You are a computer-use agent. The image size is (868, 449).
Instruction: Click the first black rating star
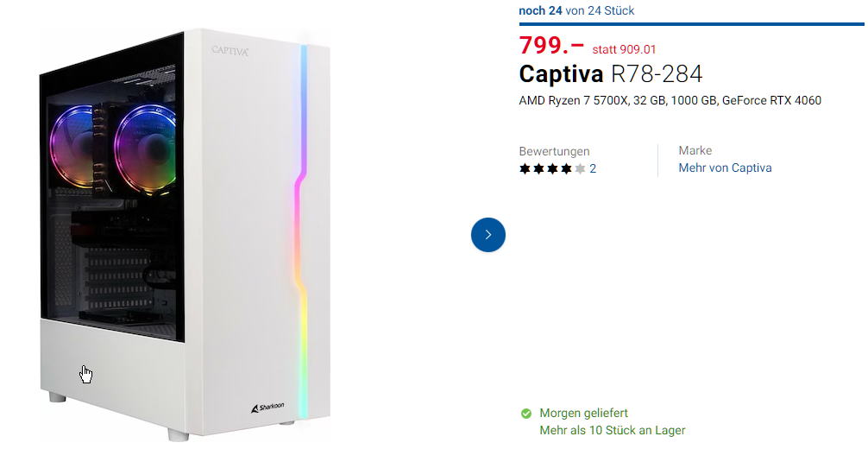[x=525, y=169]
